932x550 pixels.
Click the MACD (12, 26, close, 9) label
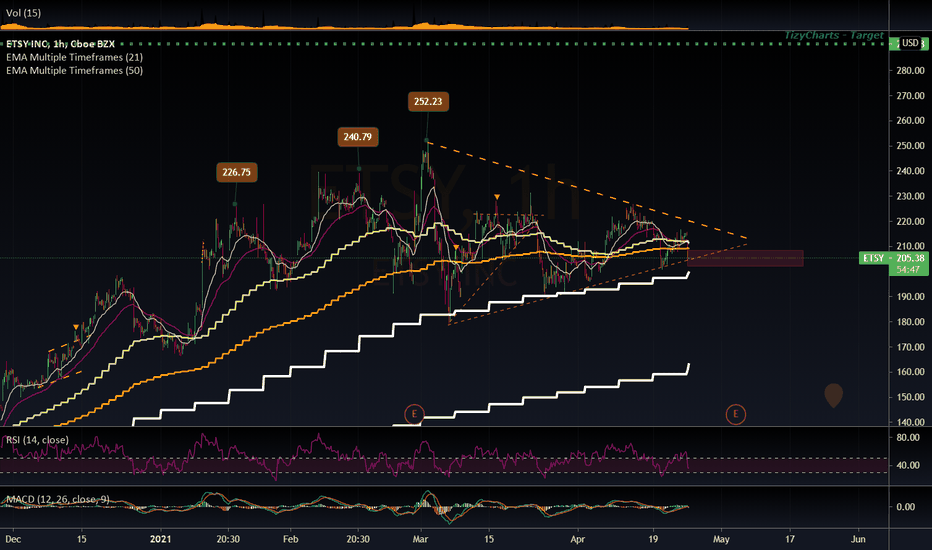[x=57, y=499]
